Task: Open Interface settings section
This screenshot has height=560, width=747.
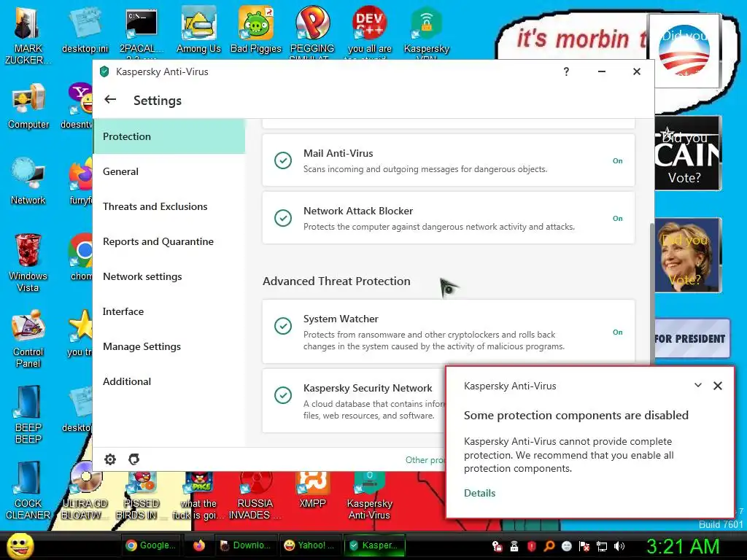Action: 169,311
